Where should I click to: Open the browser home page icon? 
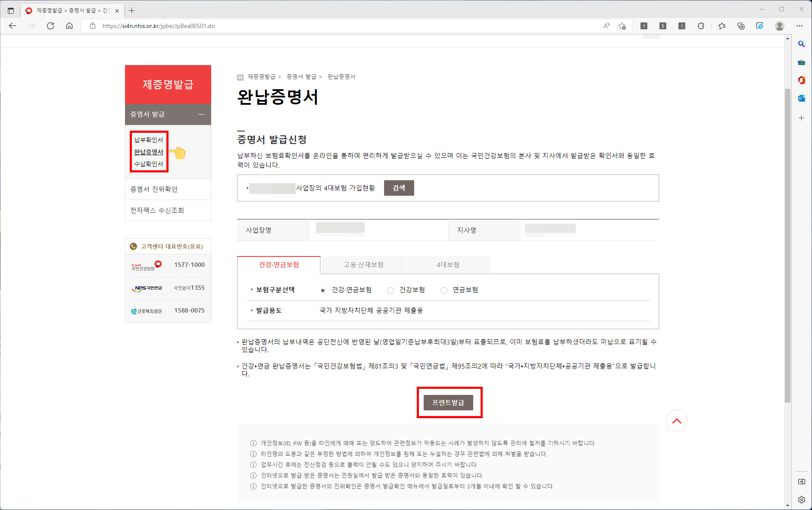tap(69, 26)
